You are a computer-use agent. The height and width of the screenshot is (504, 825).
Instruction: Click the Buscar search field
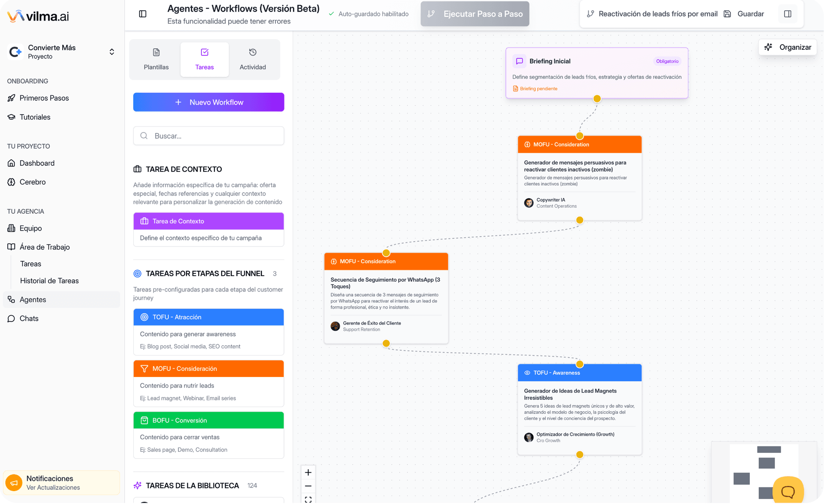[x=208, y=136]
